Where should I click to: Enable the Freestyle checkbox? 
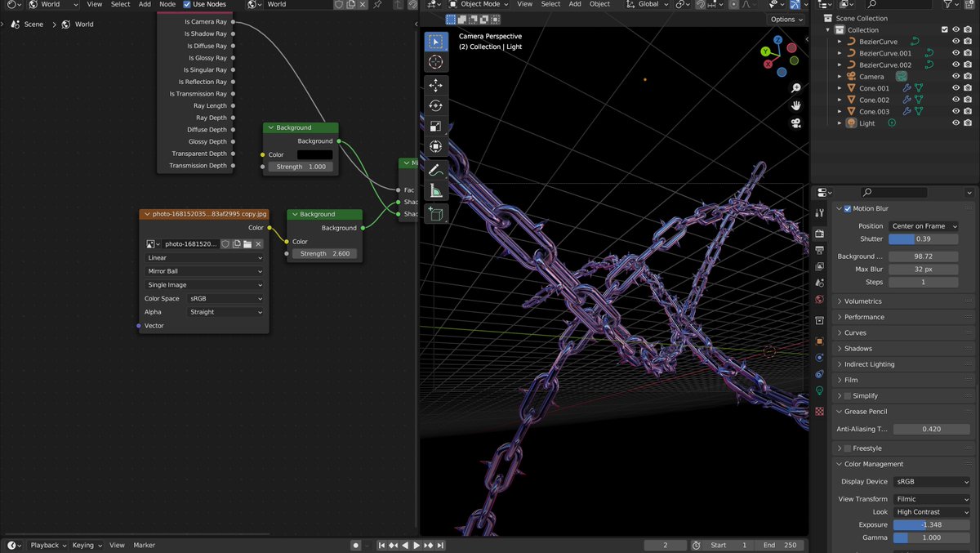point(848,448)
